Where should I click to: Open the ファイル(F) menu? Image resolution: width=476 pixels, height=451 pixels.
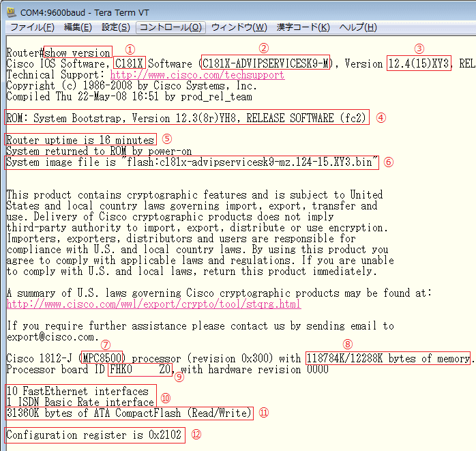(x=32, y=27)
